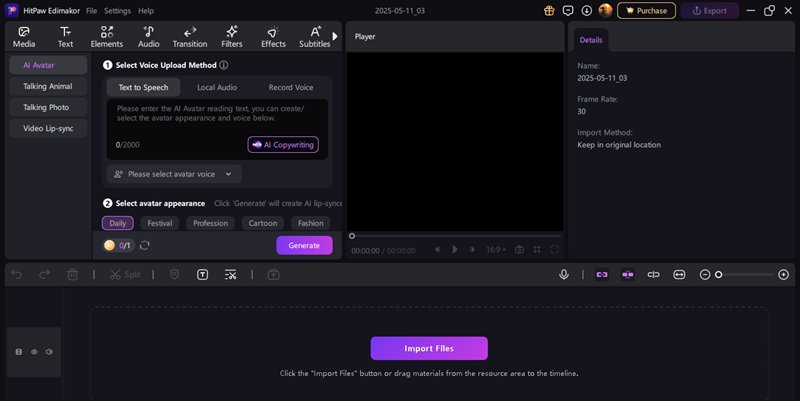
Task: Open the Settings menu
Action: [x=117, y=11]
